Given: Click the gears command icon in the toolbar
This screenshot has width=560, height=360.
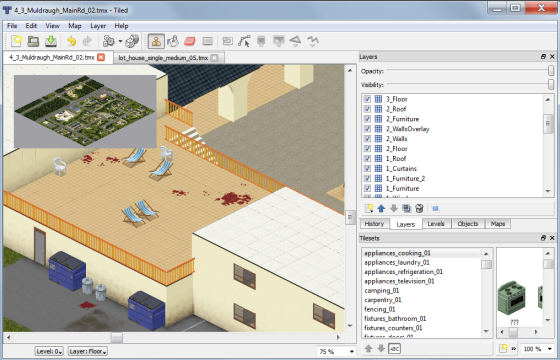Looking at the screenshot, I should (x=109, y=41).
